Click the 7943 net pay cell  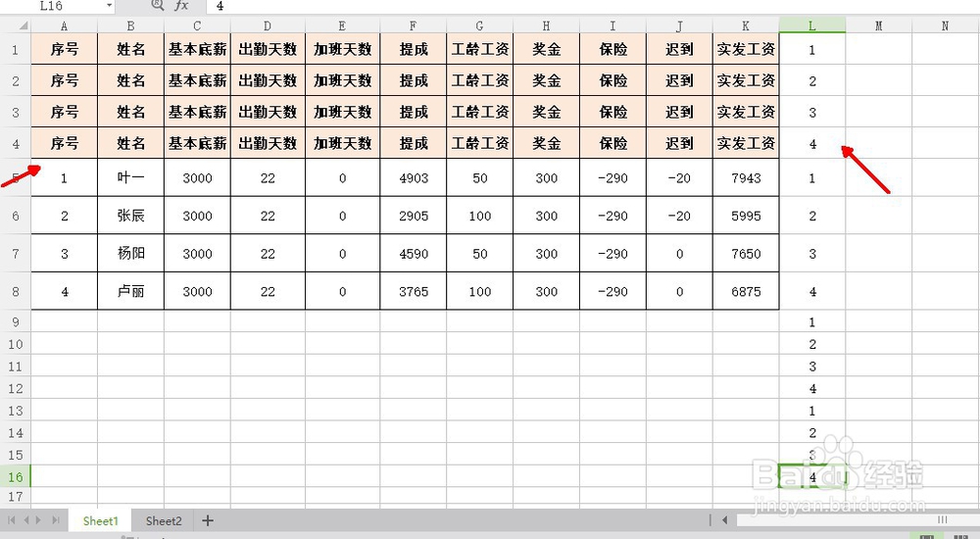pyautogui.click(x=746, y=177)
